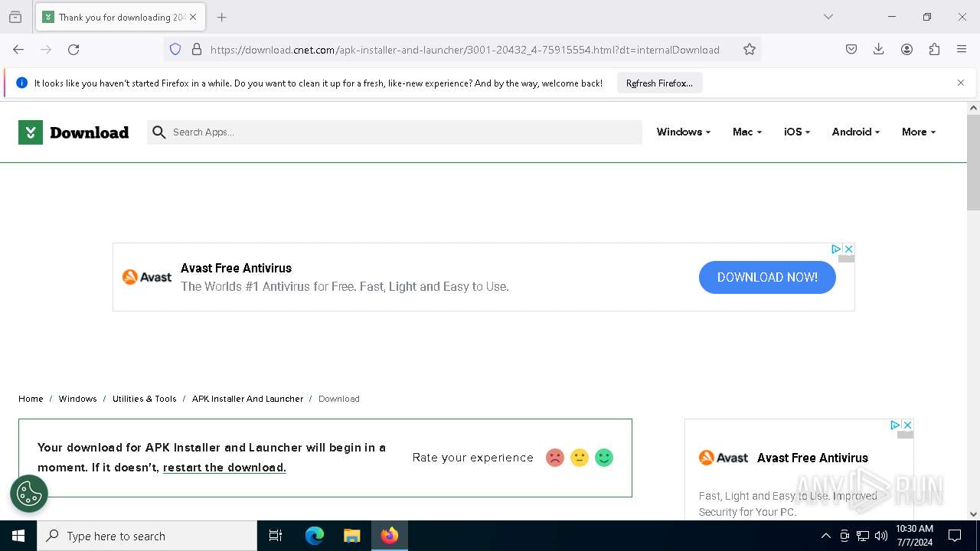
Task: Click Avast Free Antivirus sidebar ad title
Action: click(812, 458)
